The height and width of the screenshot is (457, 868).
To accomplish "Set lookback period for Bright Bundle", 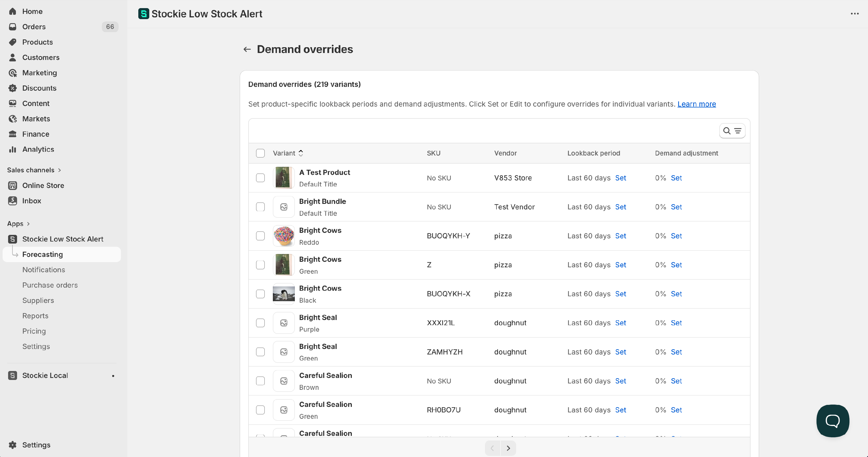I will coord(620,207).
